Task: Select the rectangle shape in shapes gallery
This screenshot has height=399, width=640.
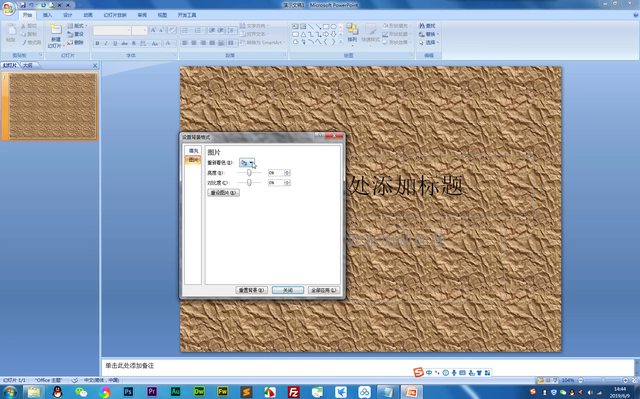Action: pos(326,27)
